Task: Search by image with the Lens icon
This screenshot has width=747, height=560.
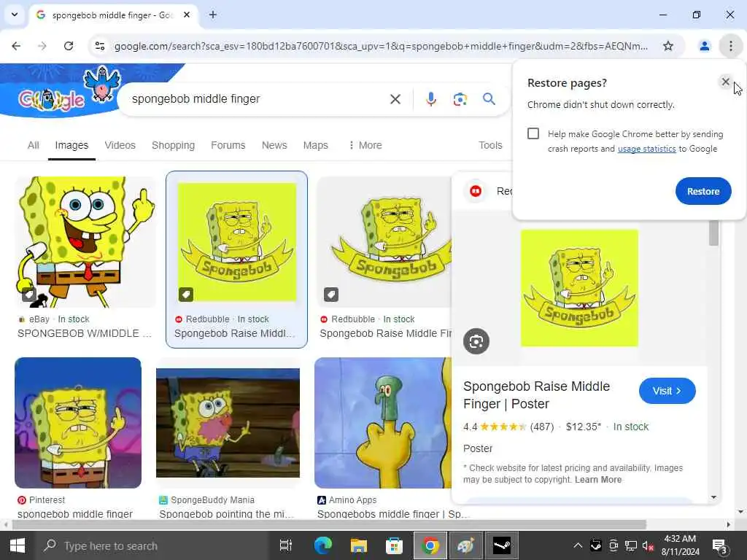Action: pos(460,99)
